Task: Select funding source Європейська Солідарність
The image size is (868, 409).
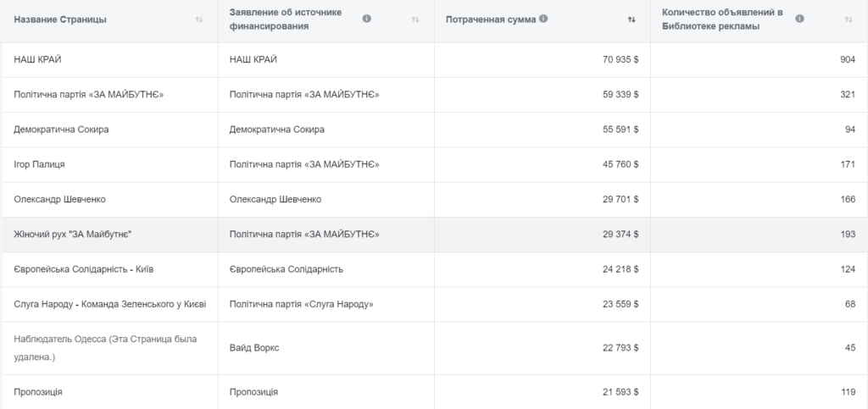Action: pyautogui.click(x=287, y=269)
